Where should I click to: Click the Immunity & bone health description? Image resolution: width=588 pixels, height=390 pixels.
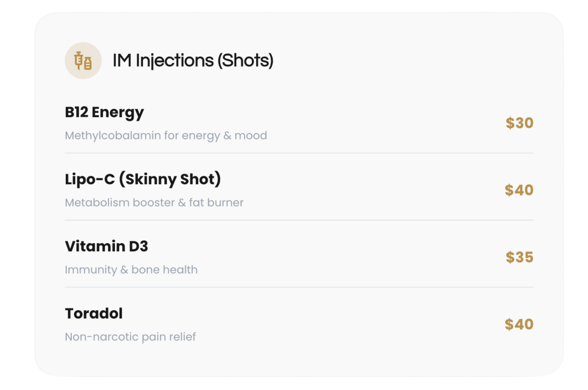[131, 270]
